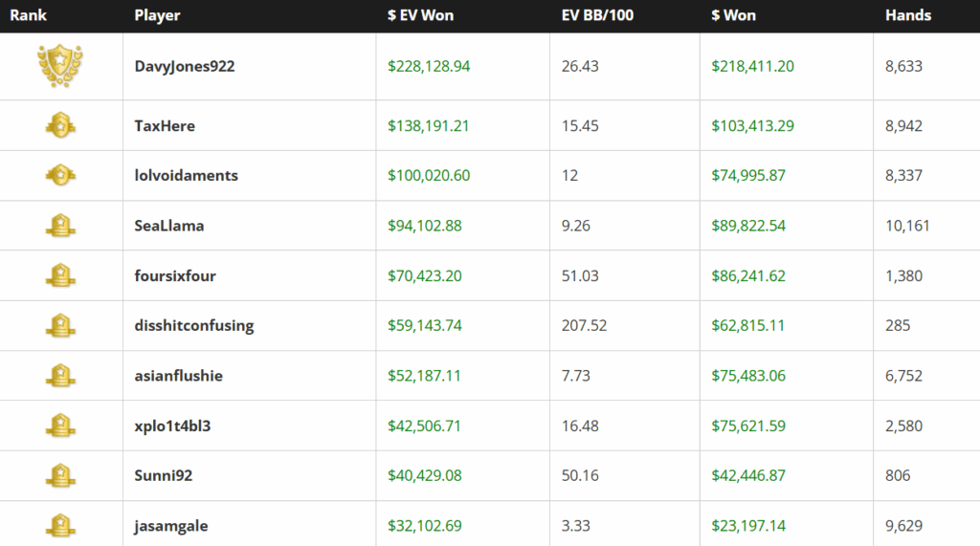The height and width of the screenshot is (546, 980).
Task: Sort by the $ Won column header
Action: pyautogui.click(x=733, y=15)
